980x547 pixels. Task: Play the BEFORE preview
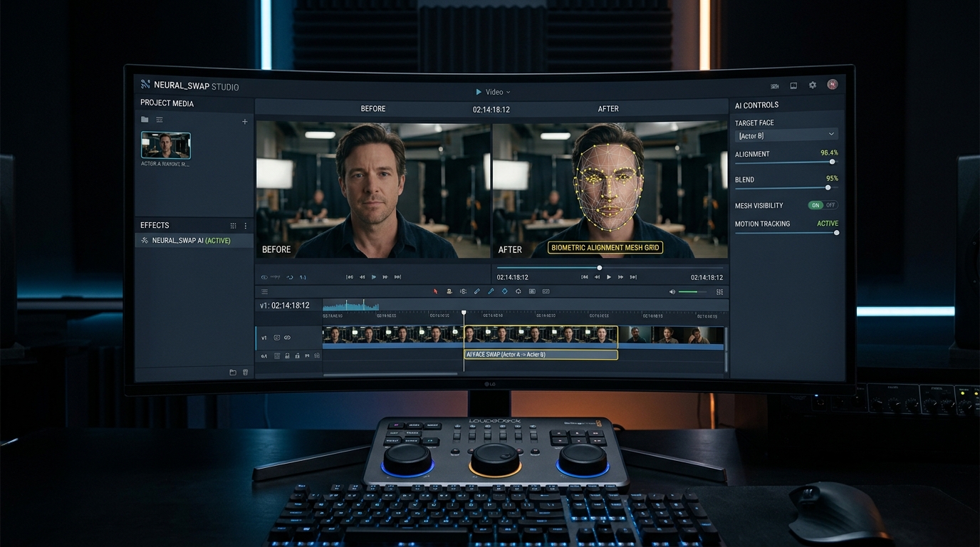tap(374, 277)
